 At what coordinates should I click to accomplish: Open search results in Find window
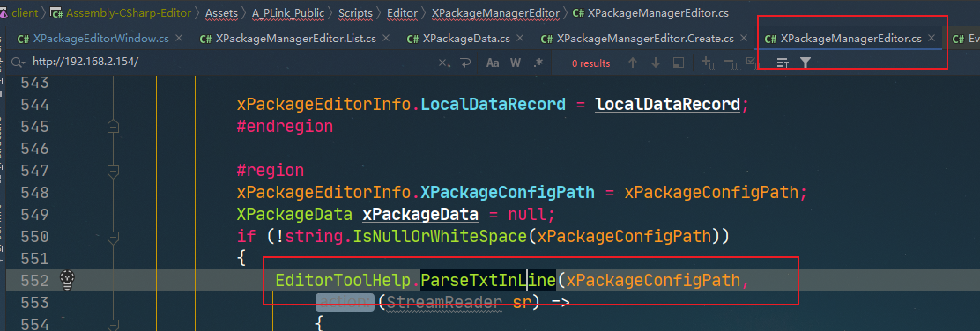point(783,63)
